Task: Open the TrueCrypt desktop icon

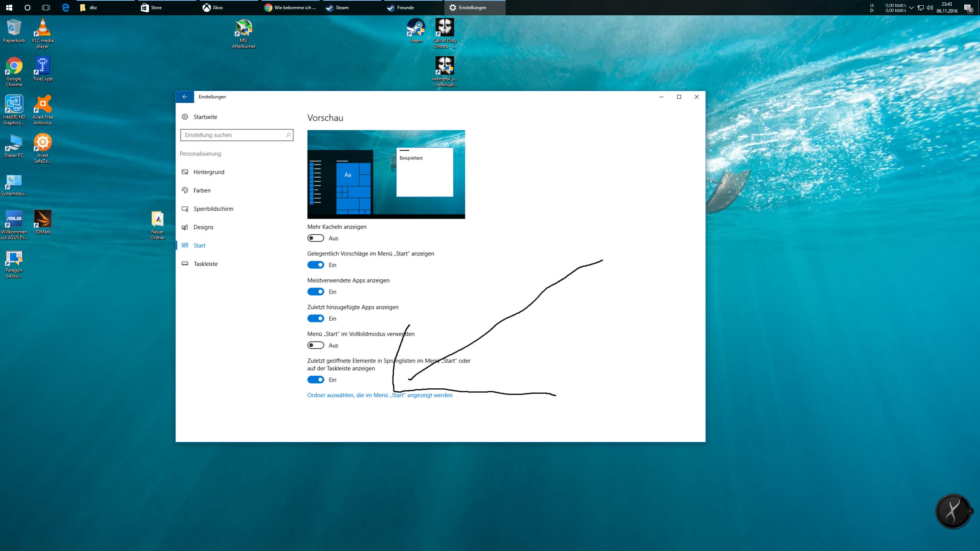Action: pyautogui.click(x=43, y=66)
